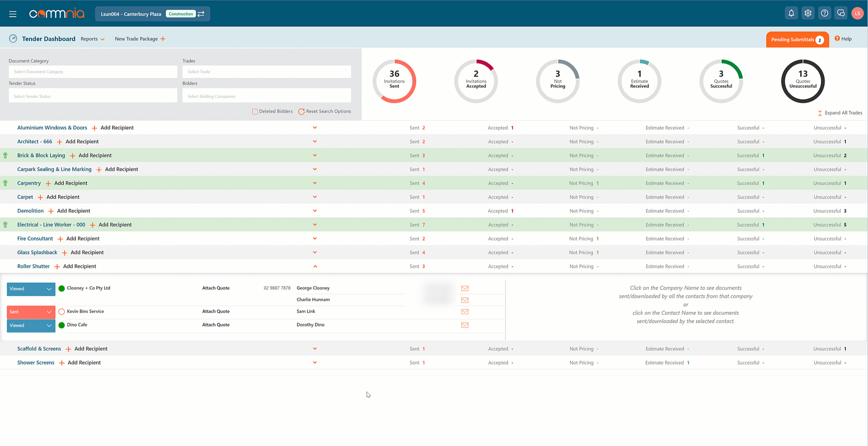Open the notifications bell
The height and width of the screenshot is (446, 868).
coord(791,13)
